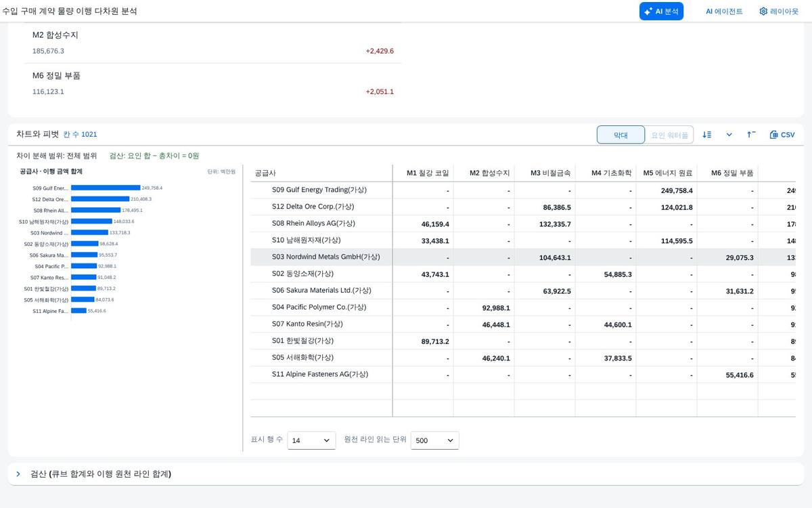The image size is (812, 508).
Task: Open the 레이아웃 settings
Action: click(x=779, y=11)
